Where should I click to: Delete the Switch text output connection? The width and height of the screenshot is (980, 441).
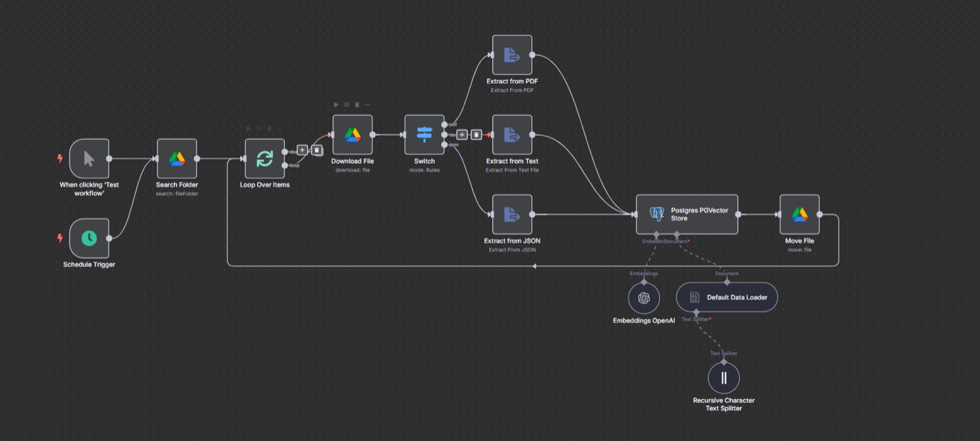476,134
